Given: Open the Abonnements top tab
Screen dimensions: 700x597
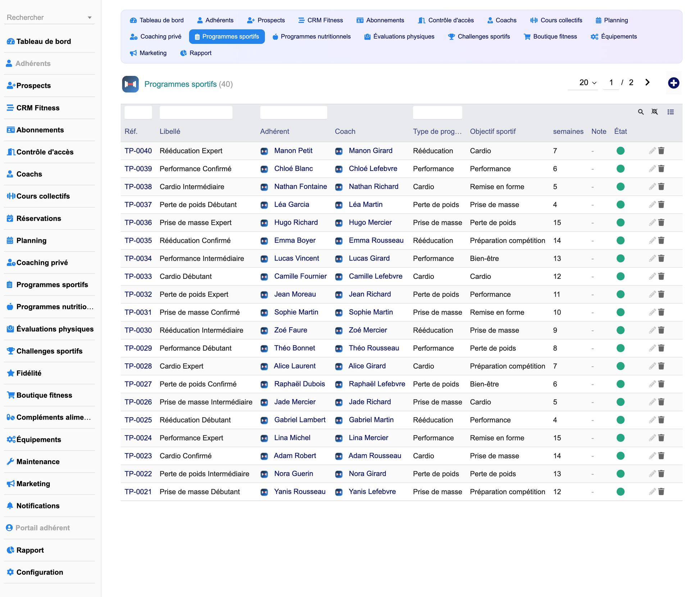Looking at the screenshot, I should point(380,20).
